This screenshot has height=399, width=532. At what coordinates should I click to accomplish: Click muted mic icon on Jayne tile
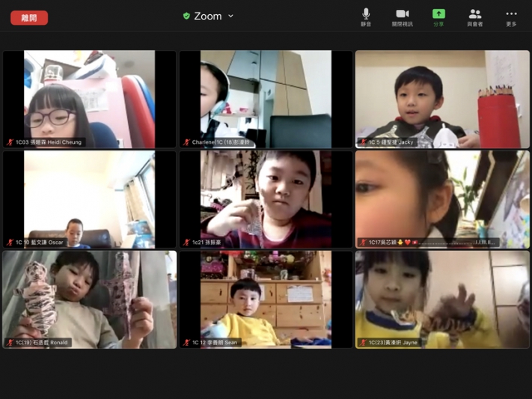click(x=363, y=343)
